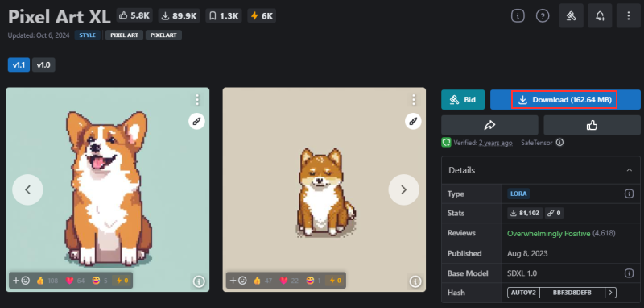Open info icon on corgi image
Viewport: 644px width, 308px height.
(x=199, y=281)
